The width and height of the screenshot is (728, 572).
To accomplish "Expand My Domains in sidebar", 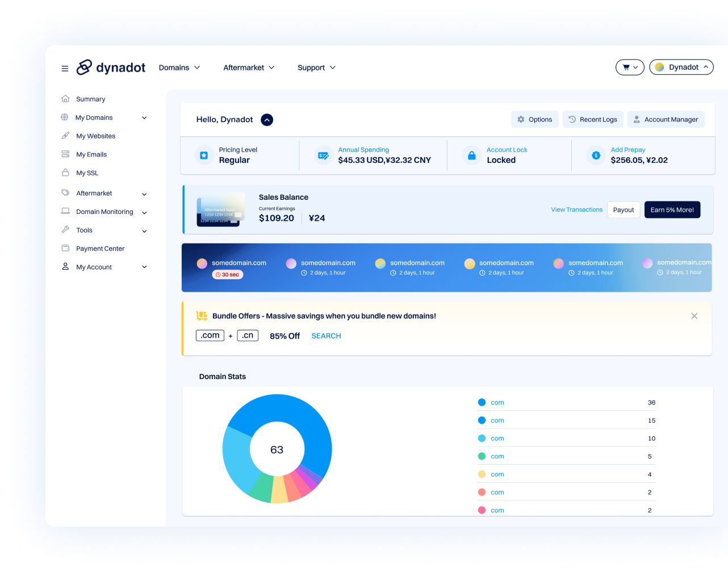I will [x=144, y=118].
